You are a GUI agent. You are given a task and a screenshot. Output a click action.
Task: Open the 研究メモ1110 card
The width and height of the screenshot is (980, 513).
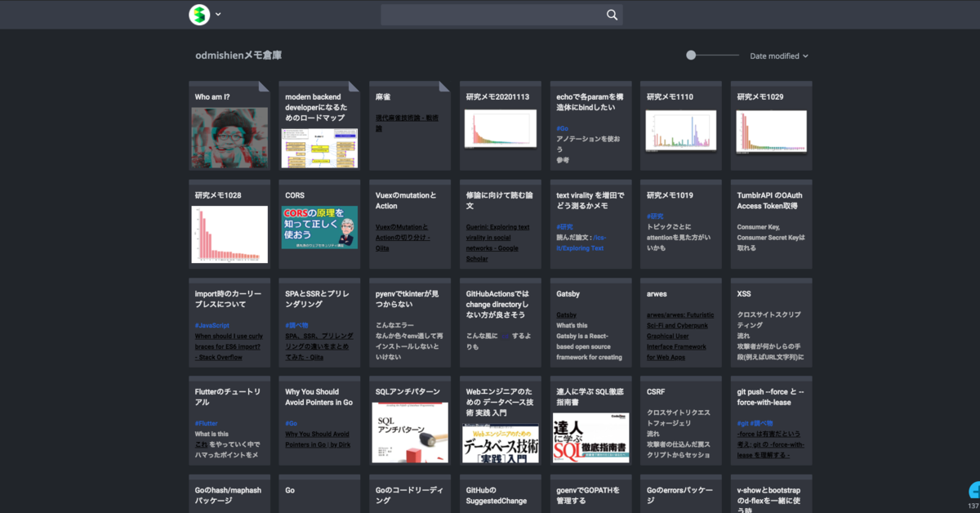[x=681, y=126]
